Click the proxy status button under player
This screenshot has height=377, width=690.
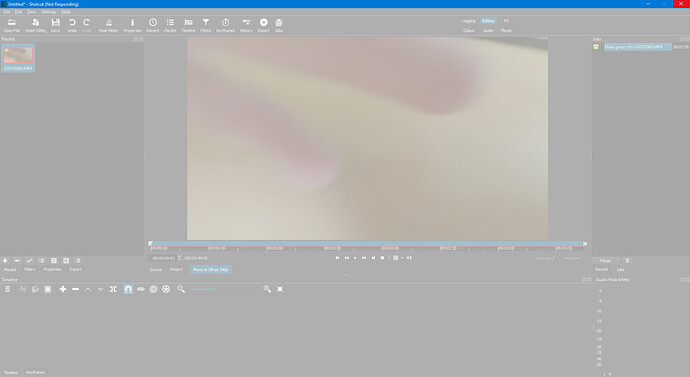[211, 269]
